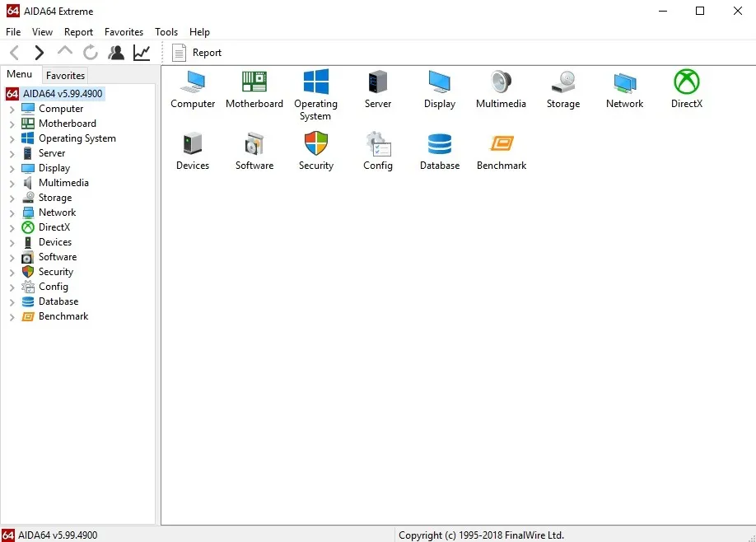Viewport: 756px width, 542px height.
Task: Click status bar text AIDA64 v5.99.4900
Action: pyautogui.click(x=58, y=535)
